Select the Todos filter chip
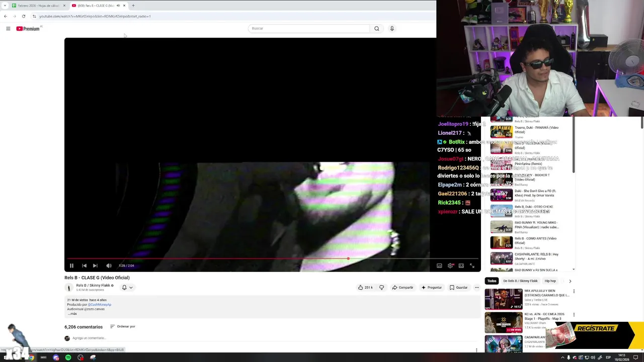Viewport: 644px width, 362px height. 492,281
